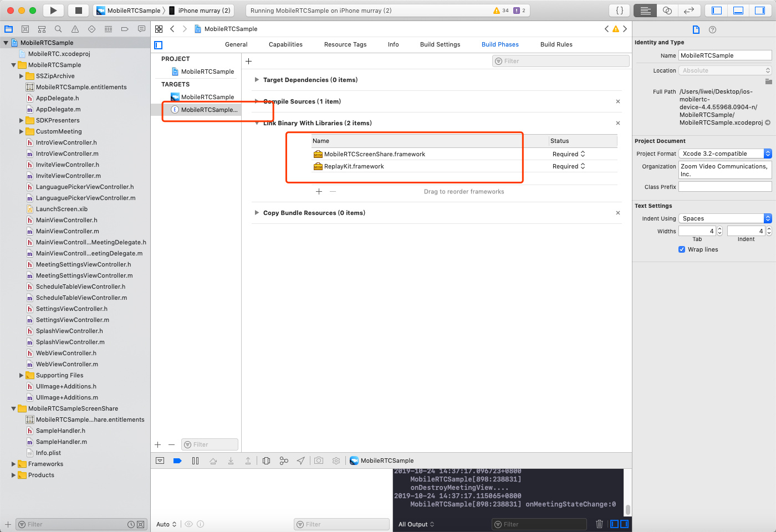Add a new build phase
This screenshot has height=532, width=776.
pos(248,61)
